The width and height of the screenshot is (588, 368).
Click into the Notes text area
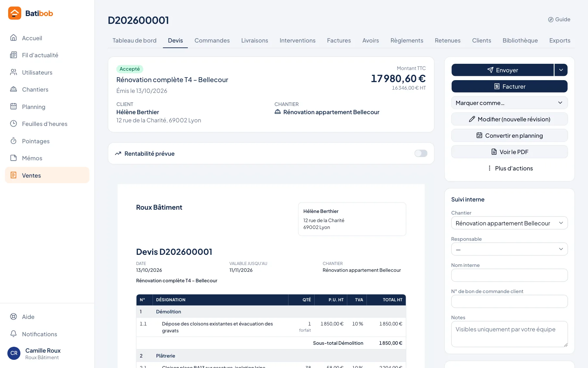510,334
